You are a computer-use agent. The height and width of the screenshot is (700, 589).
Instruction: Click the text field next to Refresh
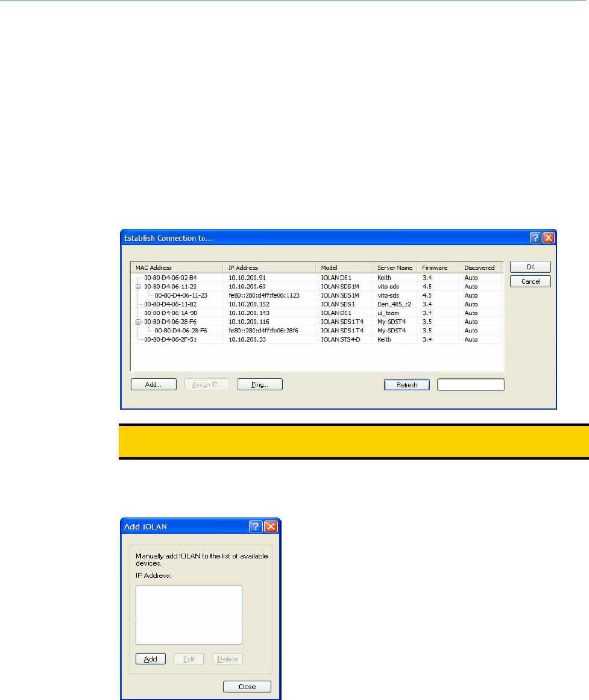coord(471,385)
